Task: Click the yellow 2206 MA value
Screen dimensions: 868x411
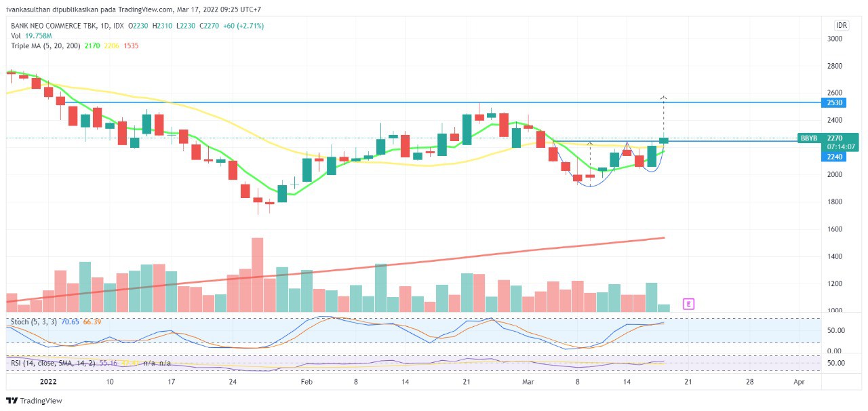Action: (x=111, y=45)
